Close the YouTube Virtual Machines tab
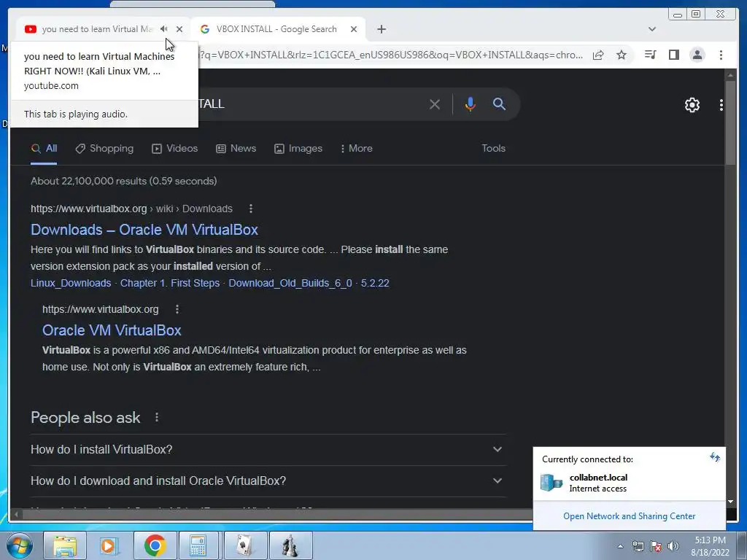 pos(179,29)
